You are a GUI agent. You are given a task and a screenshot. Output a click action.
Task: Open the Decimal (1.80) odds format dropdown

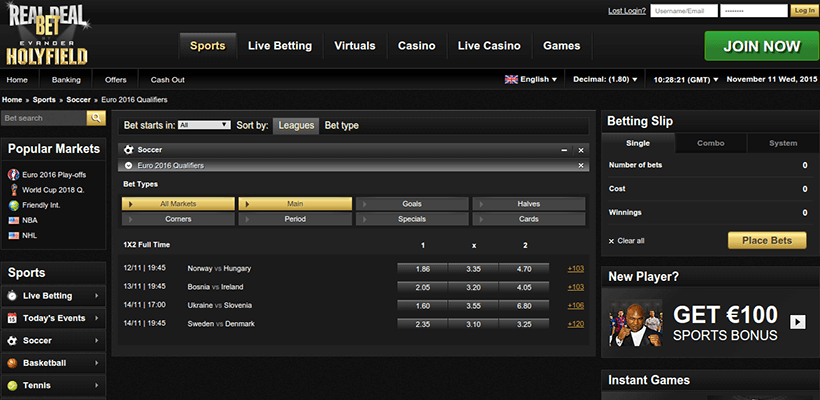tap(605, 79)
